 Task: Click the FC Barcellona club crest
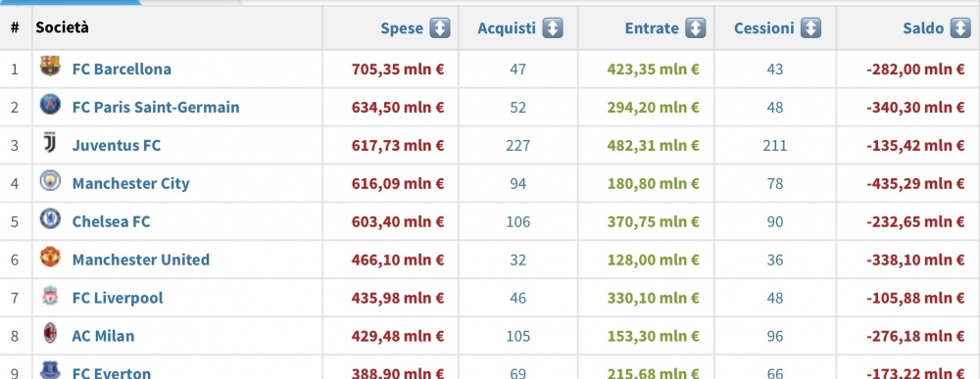(50, 67)
